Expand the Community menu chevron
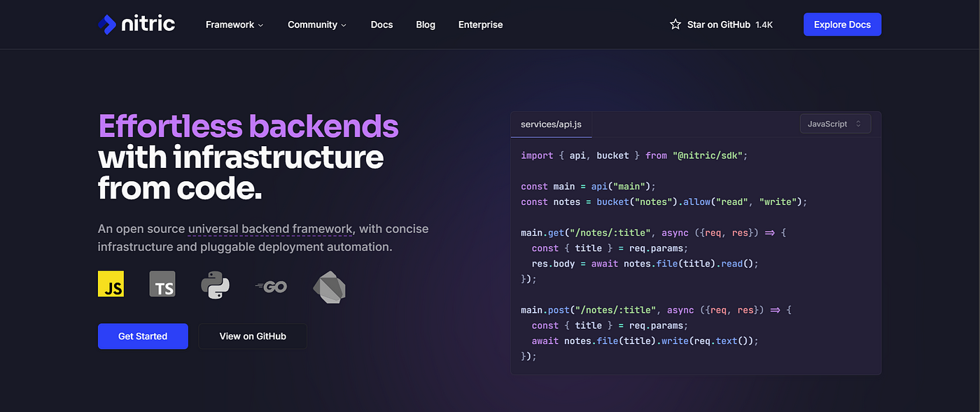The image size is (980, 412). (x=344, y=25)
